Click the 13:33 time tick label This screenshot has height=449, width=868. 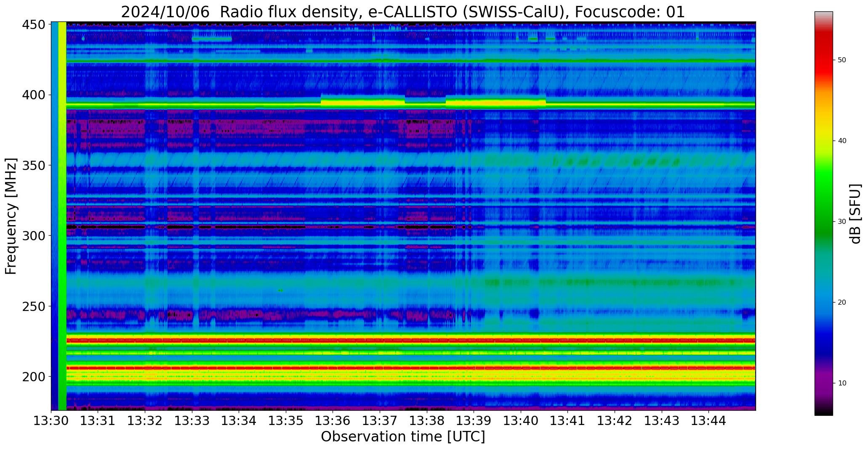coord(192,420)
